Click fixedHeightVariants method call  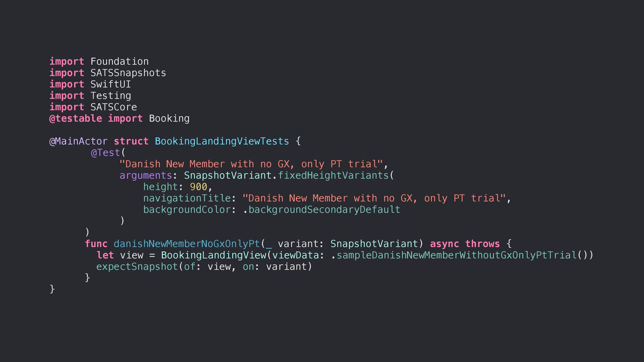click(333, 176)
